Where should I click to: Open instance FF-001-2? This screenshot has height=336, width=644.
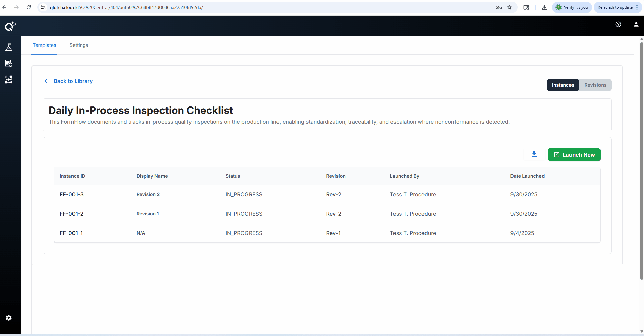pyautogui.click(x=71, y=214)
